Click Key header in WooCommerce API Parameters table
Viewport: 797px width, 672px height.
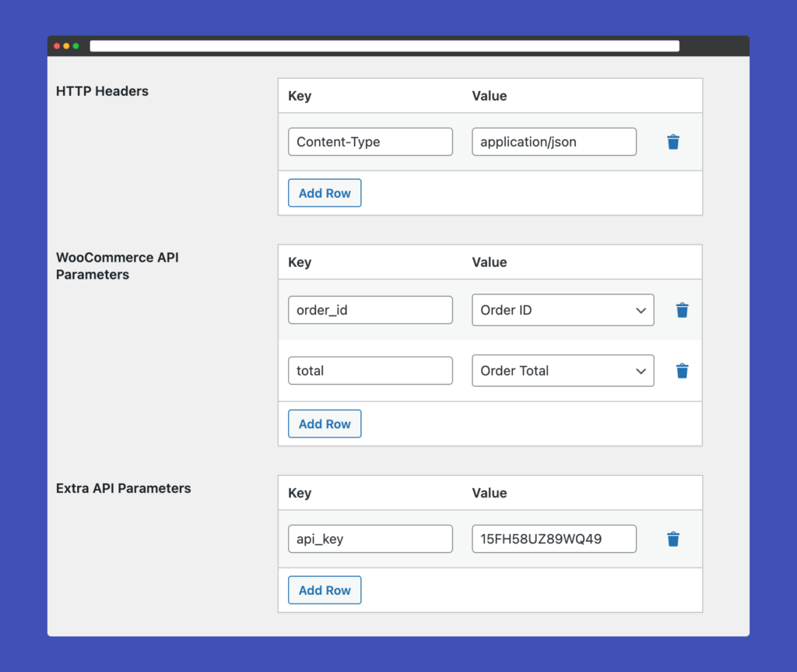coord(300,262)
